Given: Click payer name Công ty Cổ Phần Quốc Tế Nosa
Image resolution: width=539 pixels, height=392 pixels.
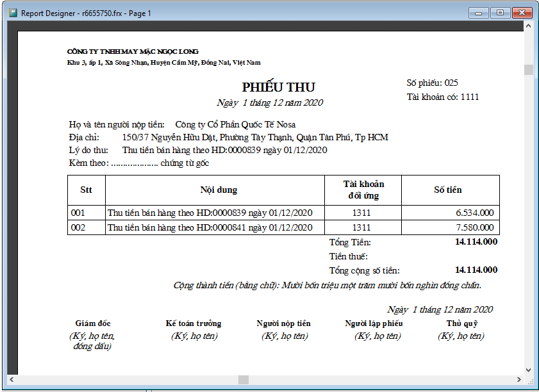Looking at the screenshot, I should [x=235, y=124].
